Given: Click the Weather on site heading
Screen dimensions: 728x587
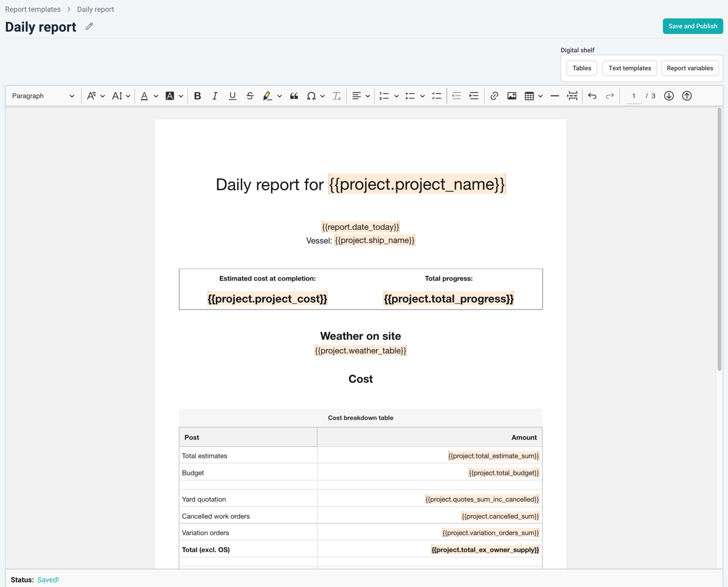Looking at the screenshot, I should point(361,336).
